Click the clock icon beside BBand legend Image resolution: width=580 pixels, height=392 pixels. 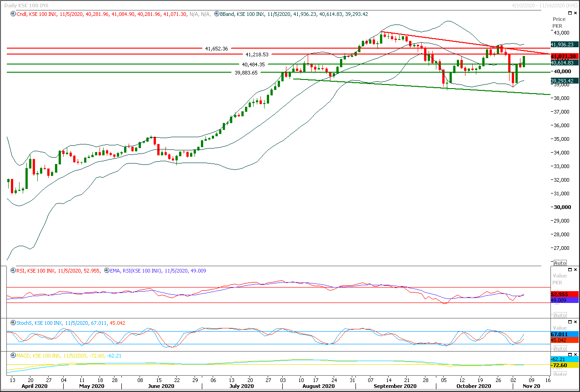pos(216,14)
